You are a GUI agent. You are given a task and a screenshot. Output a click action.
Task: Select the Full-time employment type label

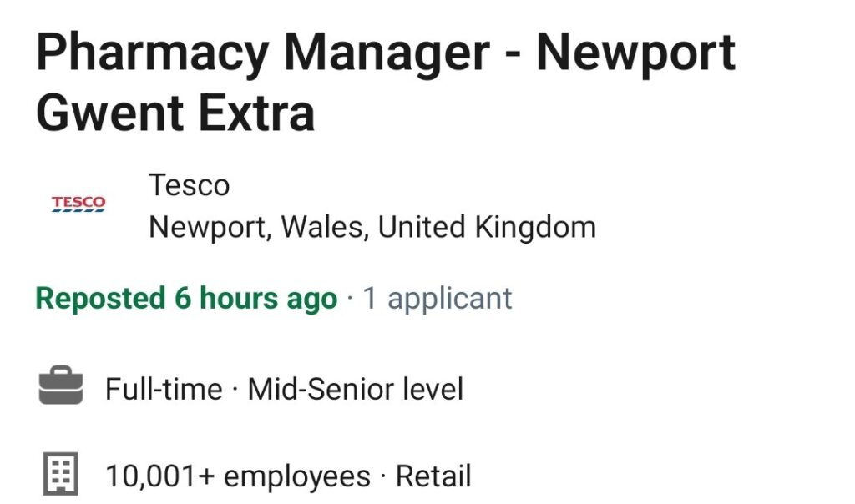click(x=164, y=389)
